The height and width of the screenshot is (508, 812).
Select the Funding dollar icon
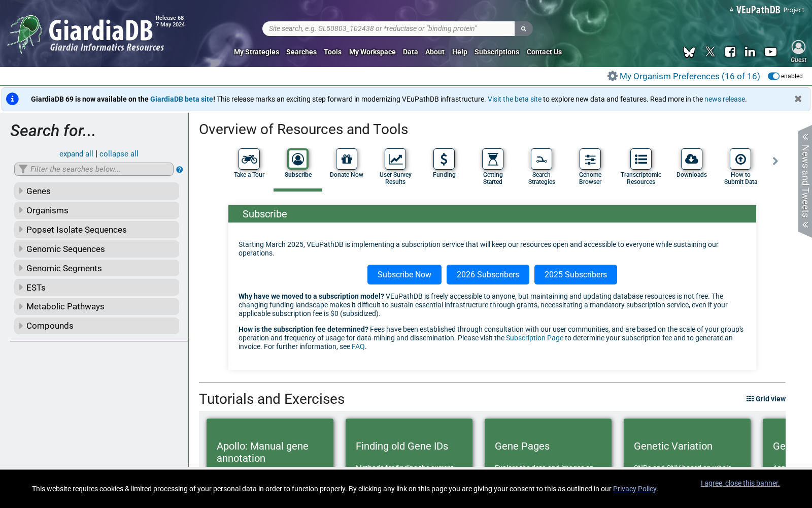(x=444, y=159)
